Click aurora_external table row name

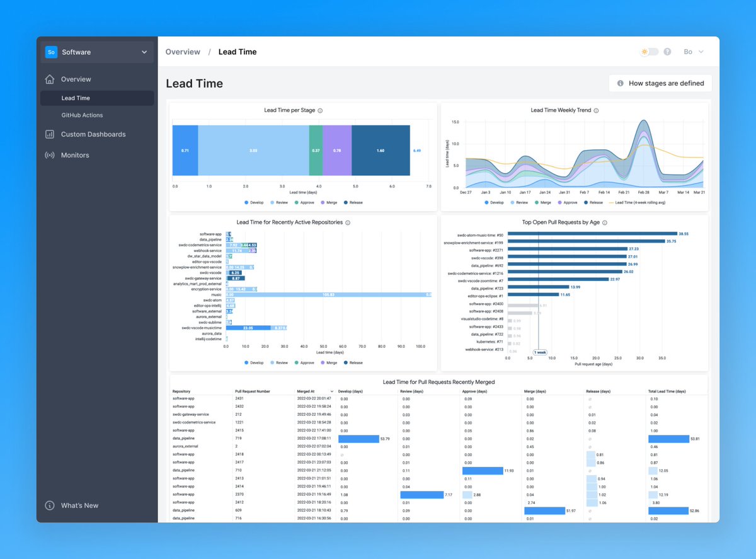tap(186, 446)
